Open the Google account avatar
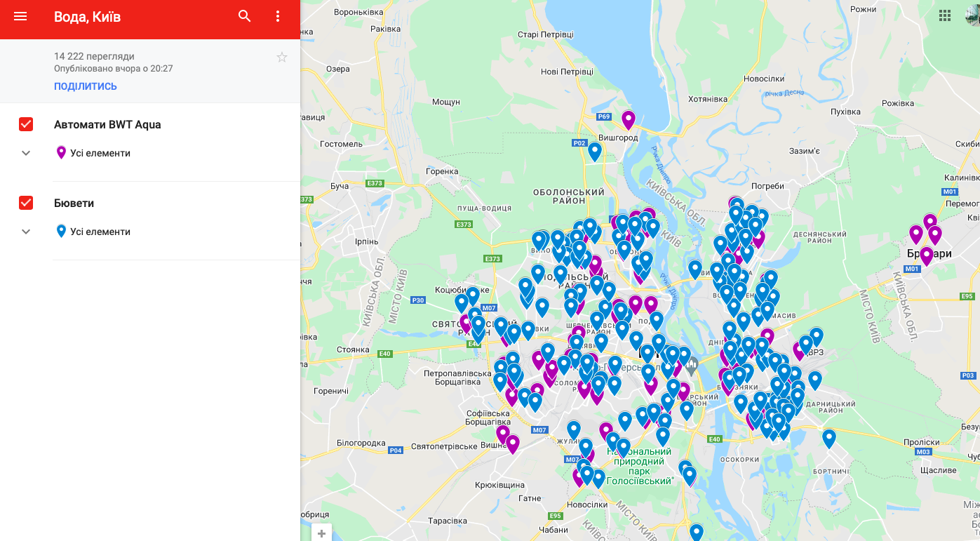 click(x=973, y=15)
